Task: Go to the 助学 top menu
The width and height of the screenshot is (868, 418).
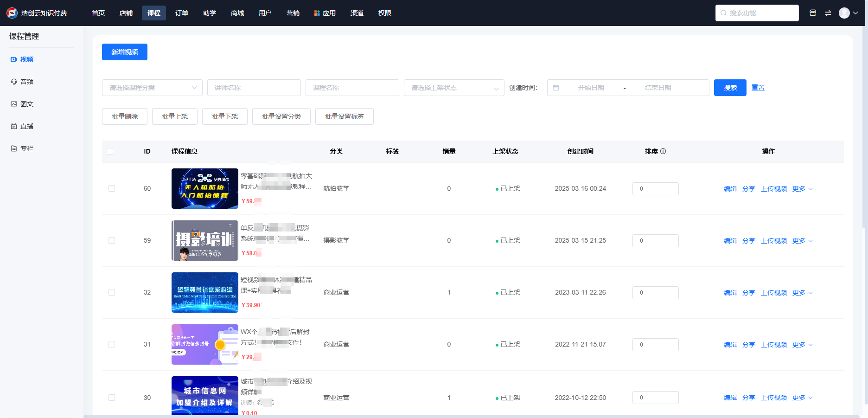Action: (x=210, y=13)
